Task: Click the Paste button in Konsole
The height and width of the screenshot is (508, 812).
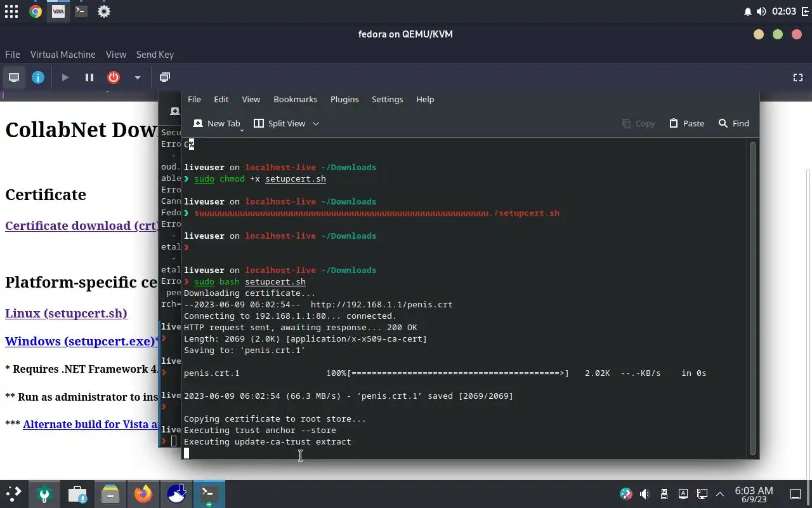Action: [686, 123]
